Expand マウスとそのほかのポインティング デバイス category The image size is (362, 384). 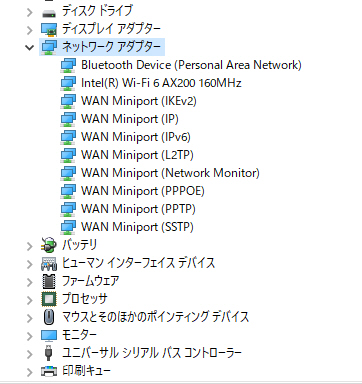[x=30, y=318]
